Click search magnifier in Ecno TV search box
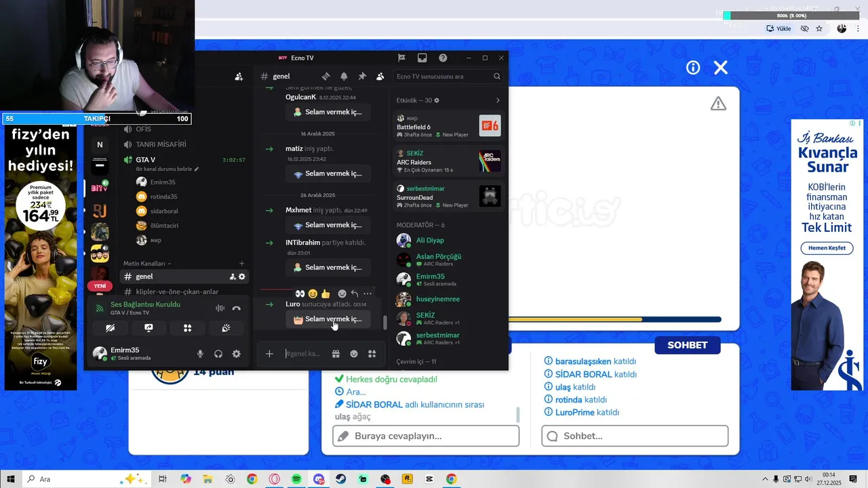 (x=497, y=77)
